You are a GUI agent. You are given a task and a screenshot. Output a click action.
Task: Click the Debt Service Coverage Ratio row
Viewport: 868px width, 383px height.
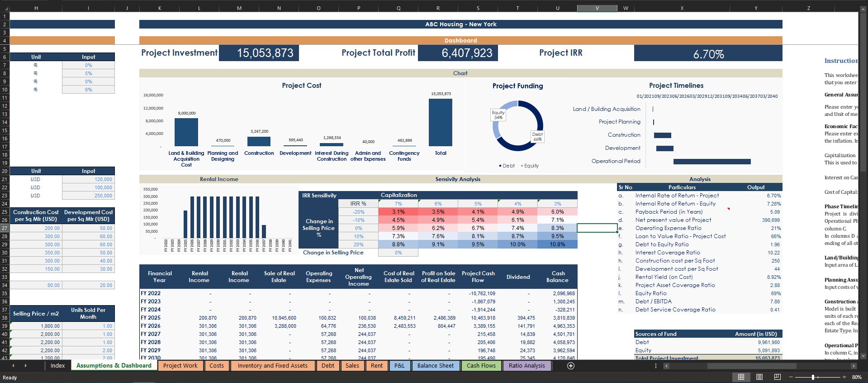coord(700,310)
